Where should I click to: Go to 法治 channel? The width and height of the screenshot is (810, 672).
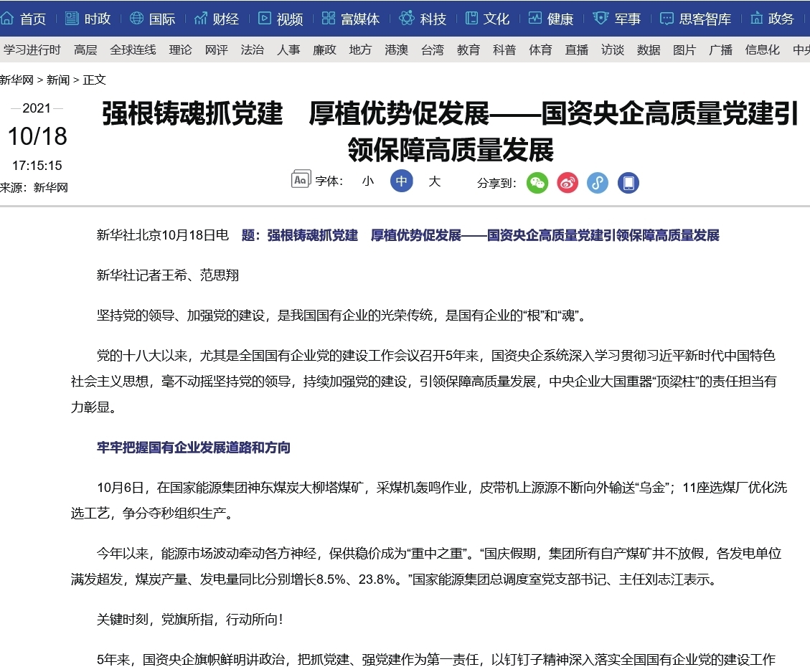(252, 49)
